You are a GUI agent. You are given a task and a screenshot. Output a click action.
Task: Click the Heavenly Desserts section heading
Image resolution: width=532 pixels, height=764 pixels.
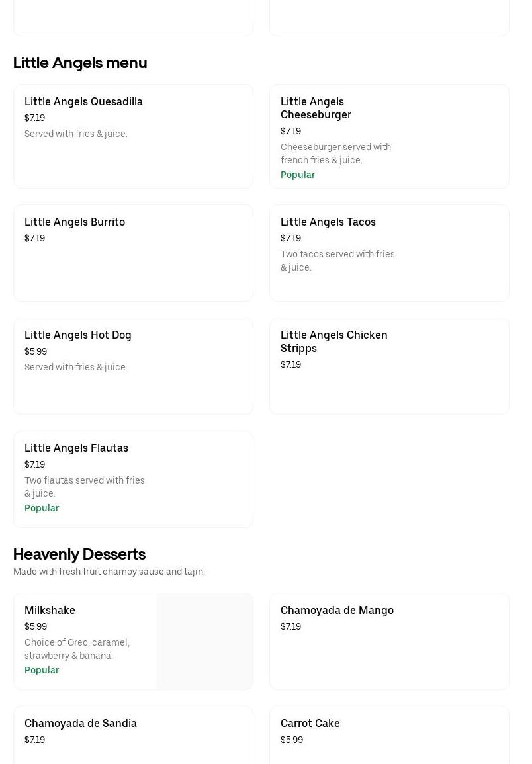[79, 554]
